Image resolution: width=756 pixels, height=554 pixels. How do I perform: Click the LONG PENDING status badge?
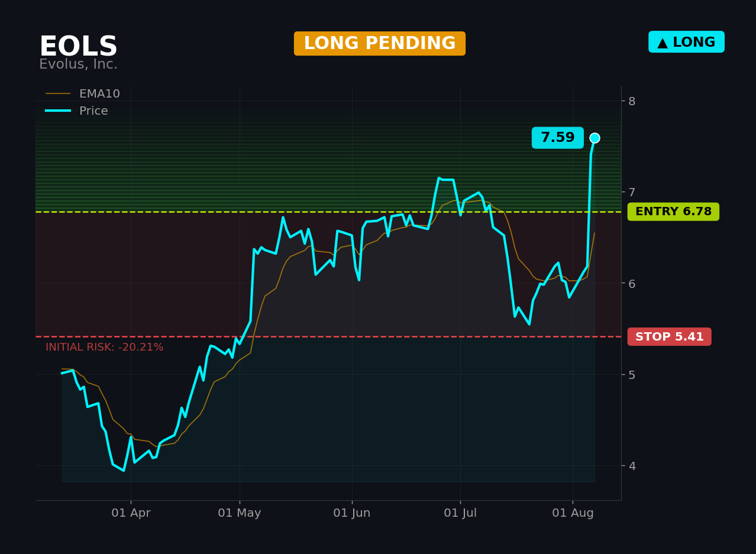[380, 44]
